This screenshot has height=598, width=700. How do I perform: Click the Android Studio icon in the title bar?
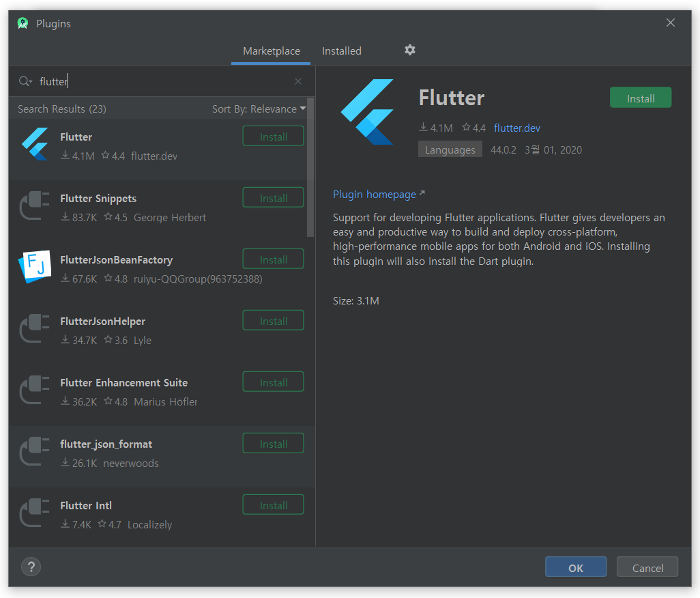pos(23,23)
